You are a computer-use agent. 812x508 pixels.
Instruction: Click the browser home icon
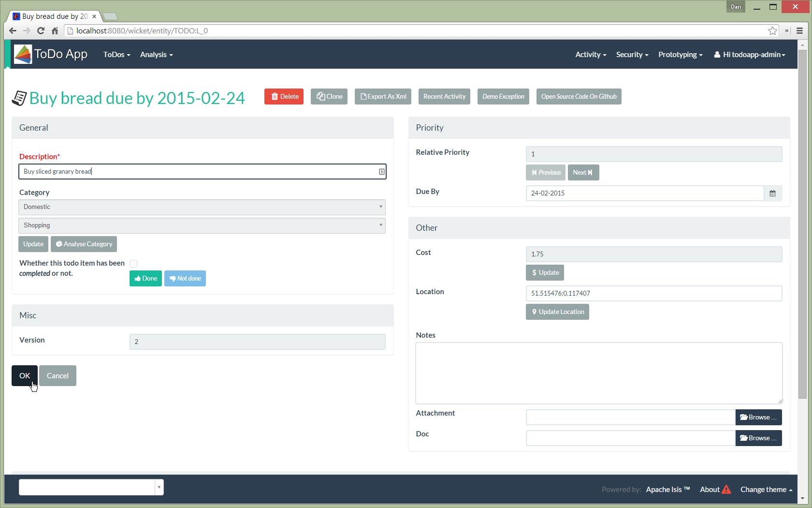pyautogui.click(x=55, y=31)
